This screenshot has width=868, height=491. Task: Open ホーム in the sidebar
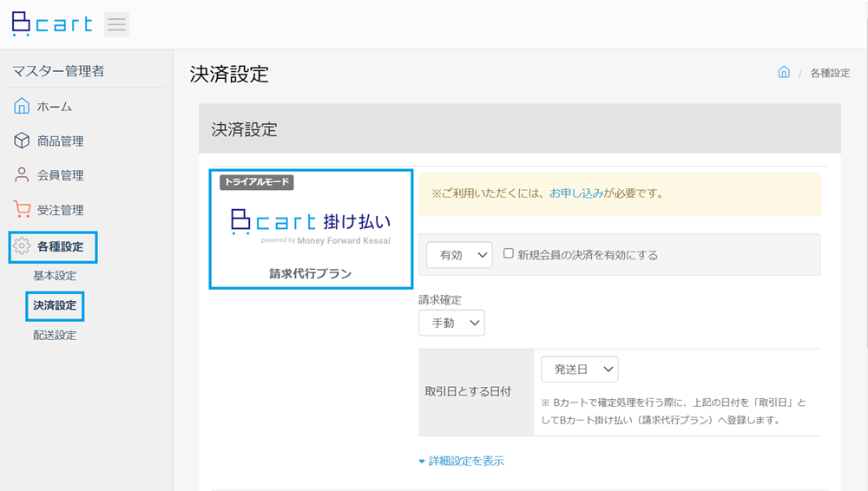pyautogui.click(x=54, y=107)
